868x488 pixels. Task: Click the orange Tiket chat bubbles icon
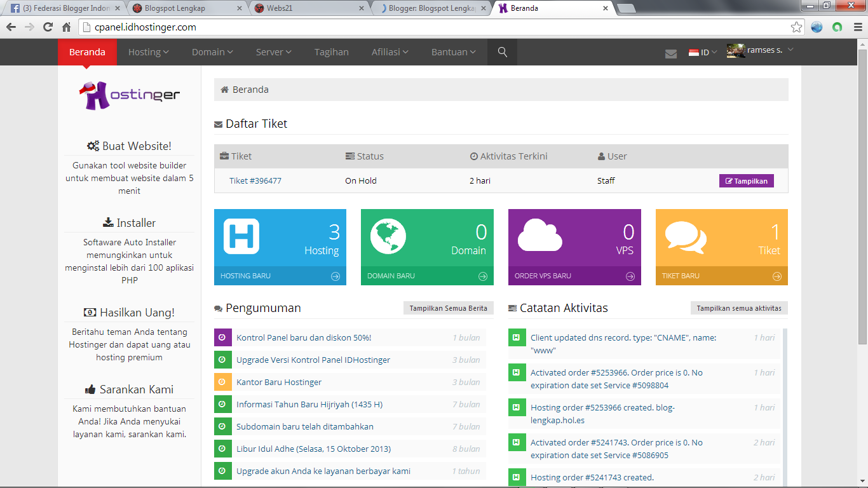tap(686, 238)
